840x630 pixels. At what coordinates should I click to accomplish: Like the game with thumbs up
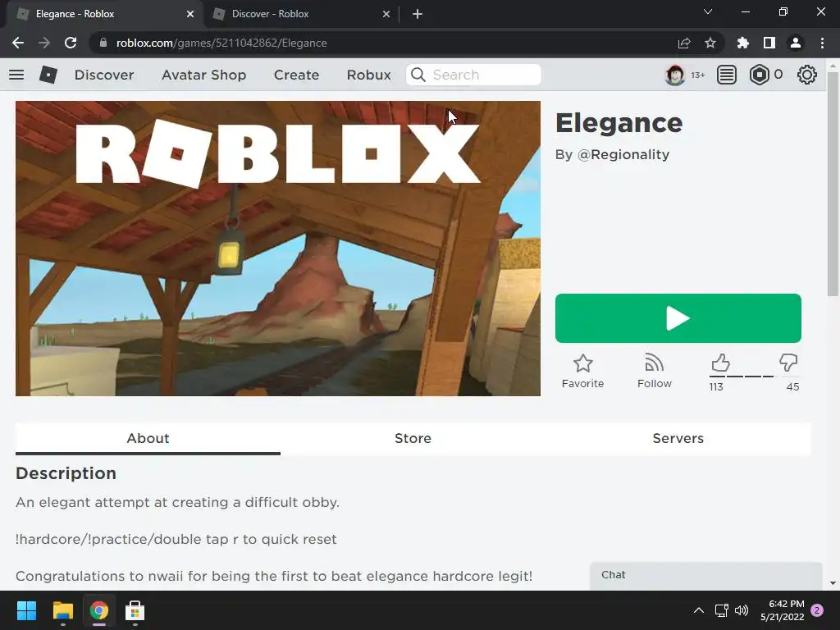tap(720, 363)
